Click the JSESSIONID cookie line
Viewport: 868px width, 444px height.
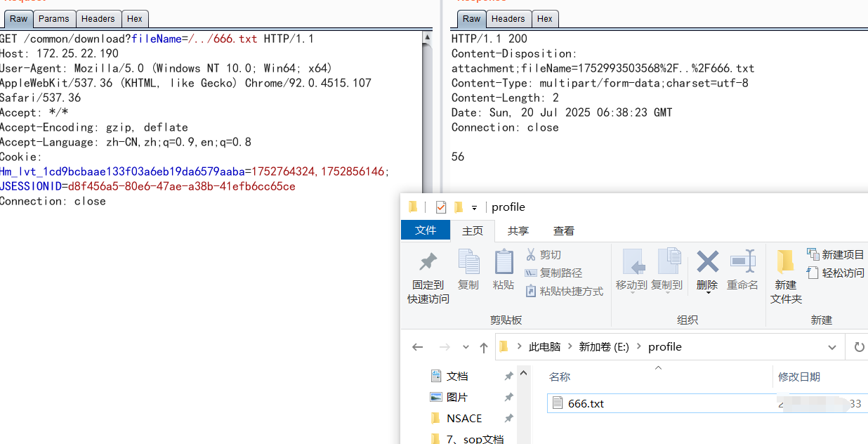tap(147, 186)
